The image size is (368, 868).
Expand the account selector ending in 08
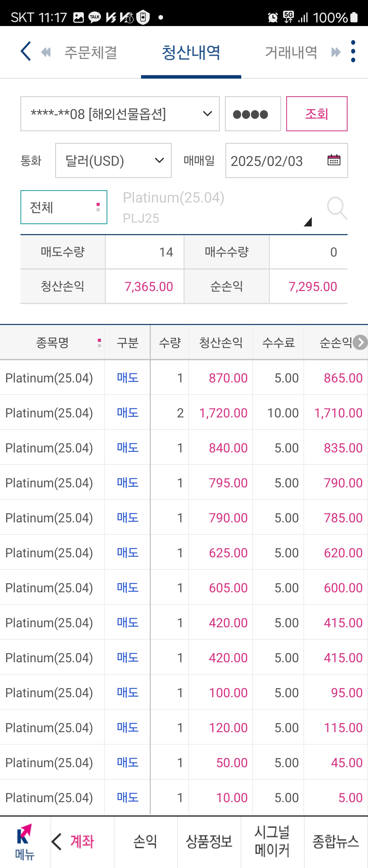coord(120,114)
